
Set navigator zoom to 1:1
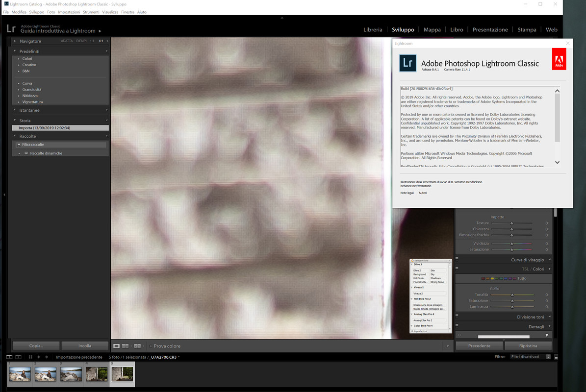92,41
